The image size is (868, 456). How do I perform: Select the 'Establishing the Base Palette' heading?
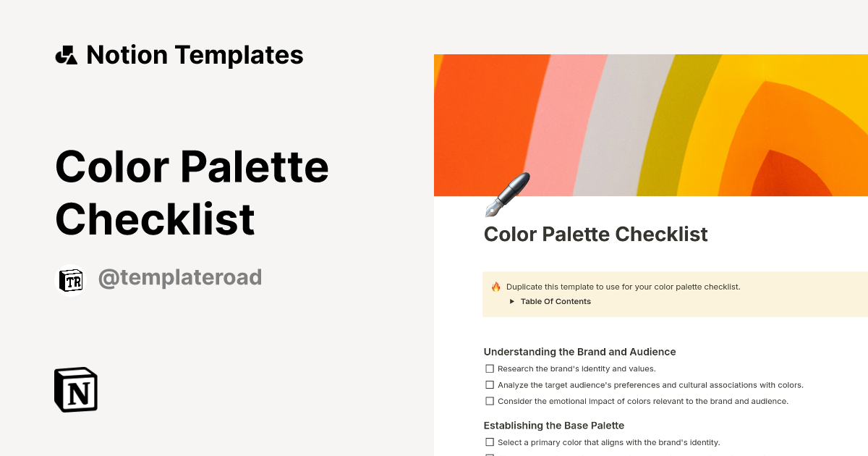coord(553,425)
